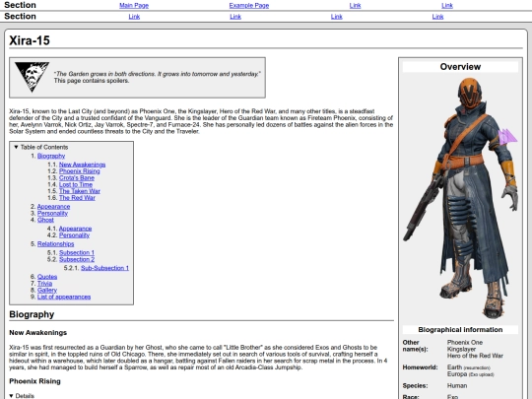Click the 'Human' species value

(457, 386)
